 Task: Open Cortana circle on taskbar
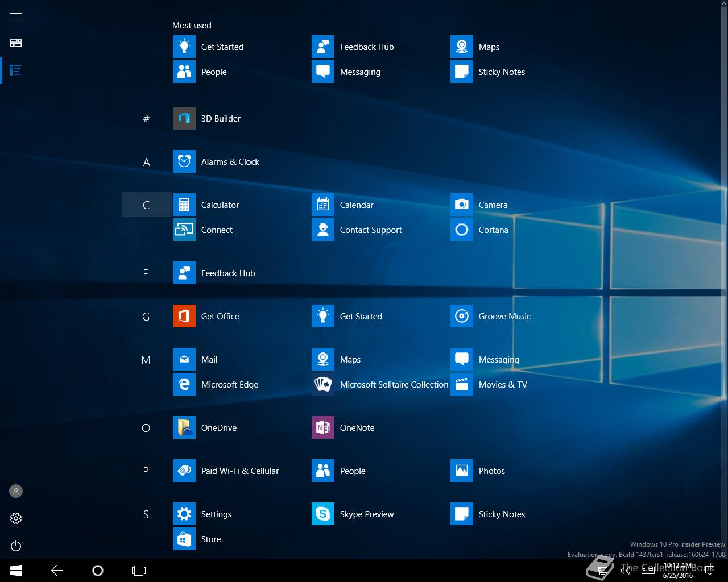98,571
